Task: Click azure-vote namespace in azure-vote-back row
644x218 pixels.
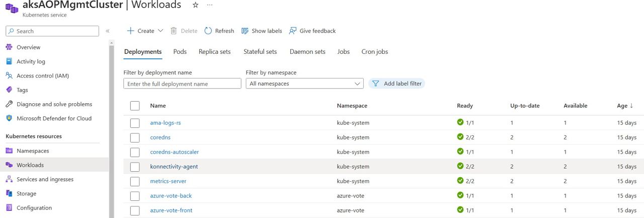Action: (350, 196)
